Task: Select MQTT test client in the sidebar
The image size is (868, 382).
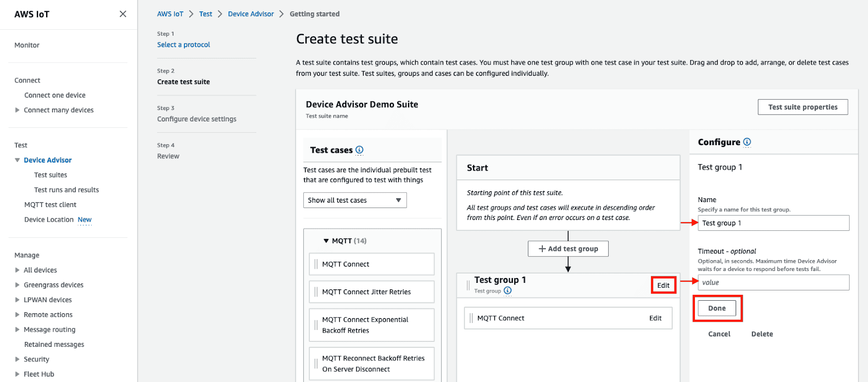Action: 50,204
